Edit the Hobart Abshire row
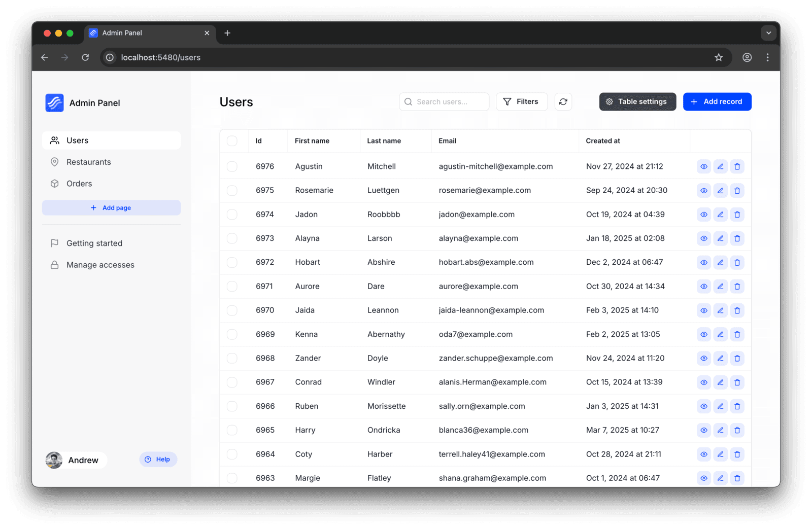Image resolution: width=812 pixels, height=529 pixels. click(x=720, y=262)
